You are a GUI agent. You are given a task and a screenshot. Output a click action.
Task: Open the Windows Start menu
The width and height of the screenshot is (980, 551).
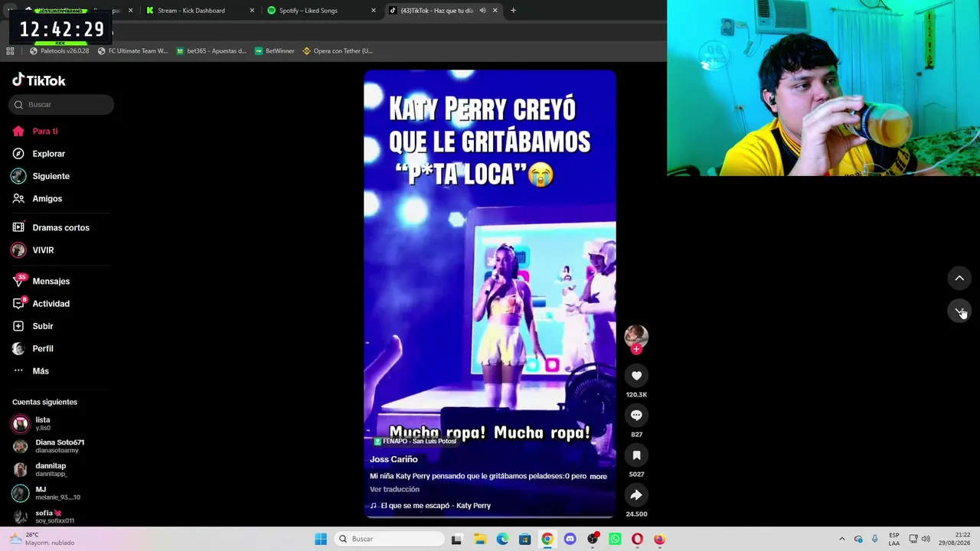321,539
